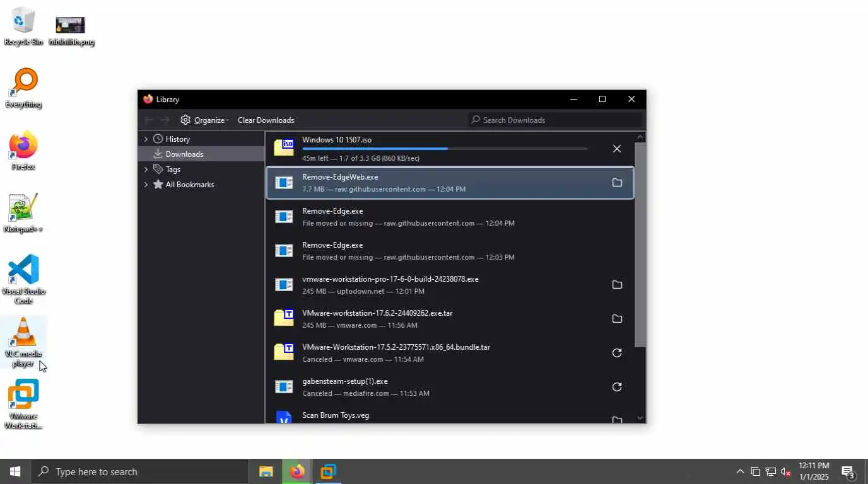Screen dimensions: 868x484
Task: Select Tags in the sidebar
Action: point(201,169)
